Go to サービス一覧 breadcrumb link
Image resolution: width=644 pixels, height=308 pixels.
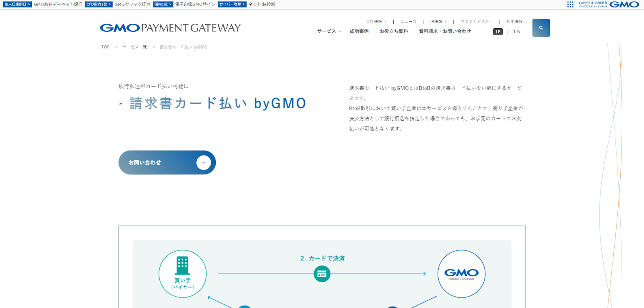(x=134, y=47)
